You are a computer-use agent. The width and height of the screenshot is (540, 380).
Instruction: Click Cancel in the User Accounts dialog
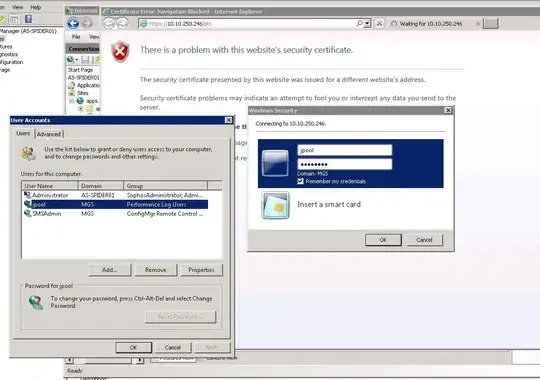173,347
